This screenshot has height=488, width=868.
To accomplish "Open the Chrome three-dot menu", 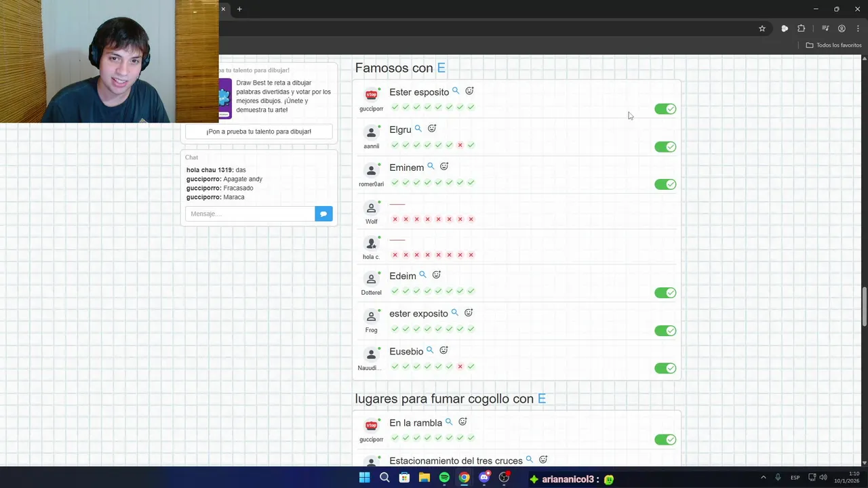I will (x=858, y=28).
